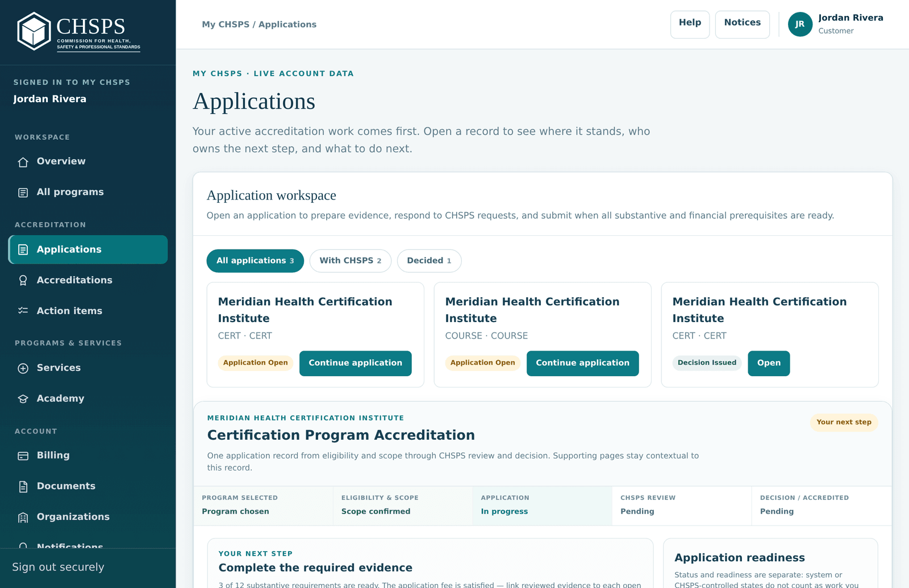Click Sign out securely
This screenshot has width=909, height=588.
pos(58,567)
